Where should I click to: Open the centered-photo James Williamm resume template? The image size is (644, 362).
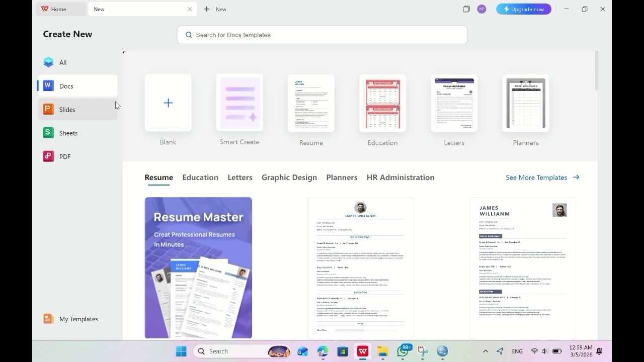[x=360, y=268]
